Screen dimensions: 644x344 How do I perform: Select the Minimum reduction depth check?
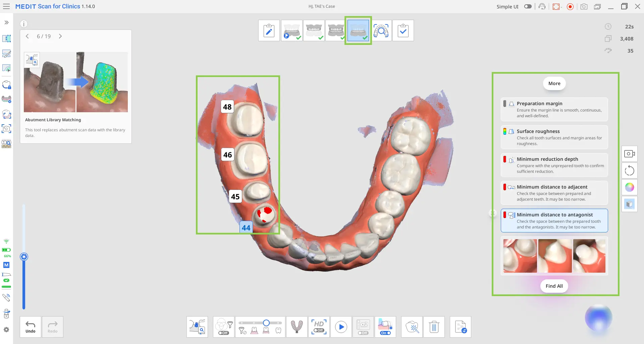coord(554,165)
